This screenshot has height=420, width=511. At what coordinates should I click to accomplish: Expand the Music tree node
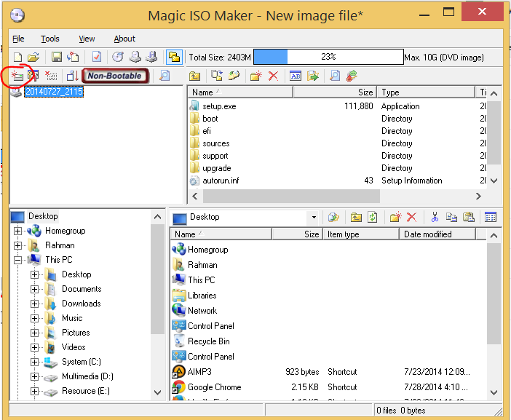click(x=34, y=318)
